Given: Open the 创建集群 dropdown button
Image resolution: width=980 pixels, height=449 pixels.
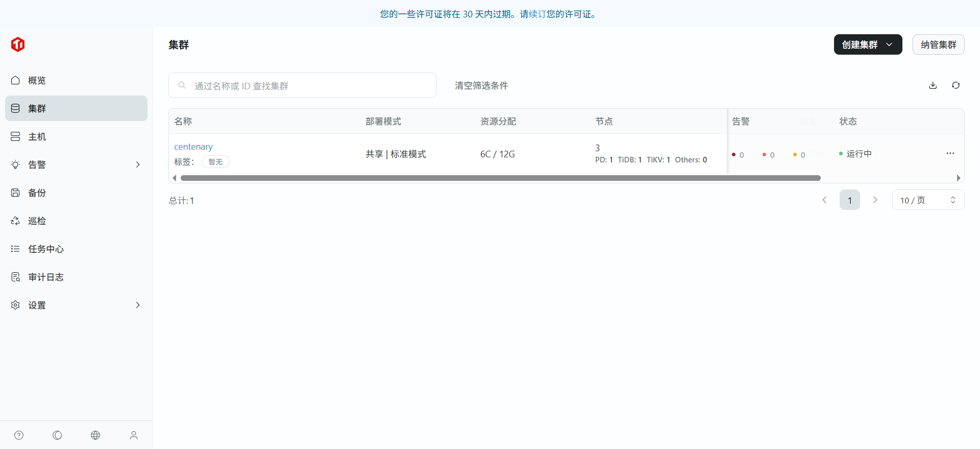Looking at the screenshot, I should 868,44.
